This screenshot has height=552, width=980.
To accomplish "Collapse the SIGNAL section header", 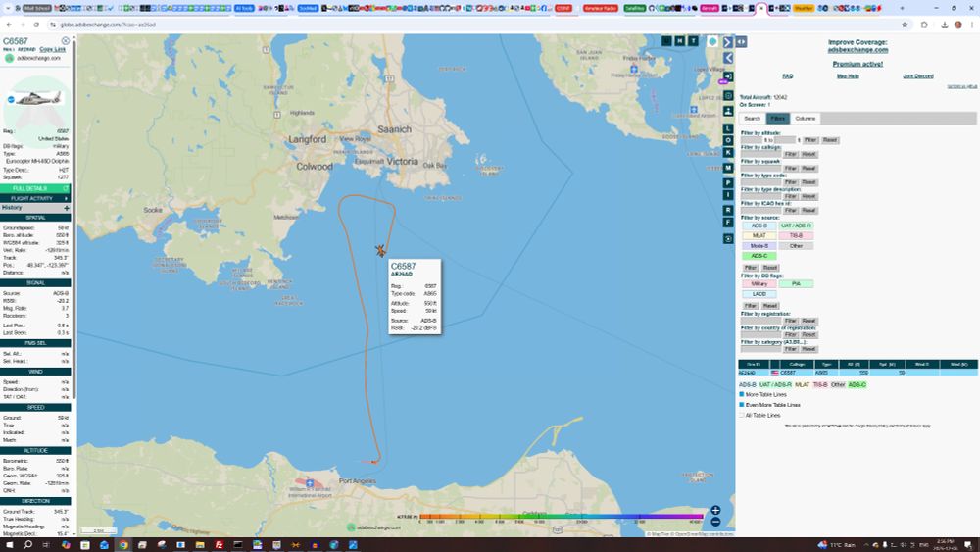I will coord(35,283).
